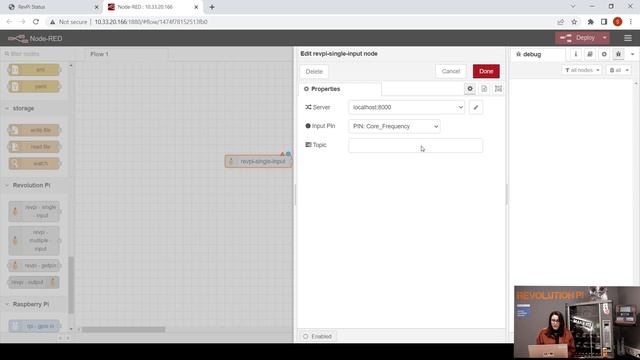Open the Chrome profile avatar
The width and height of the screenshot is (640, 360).
pos(618,22)
